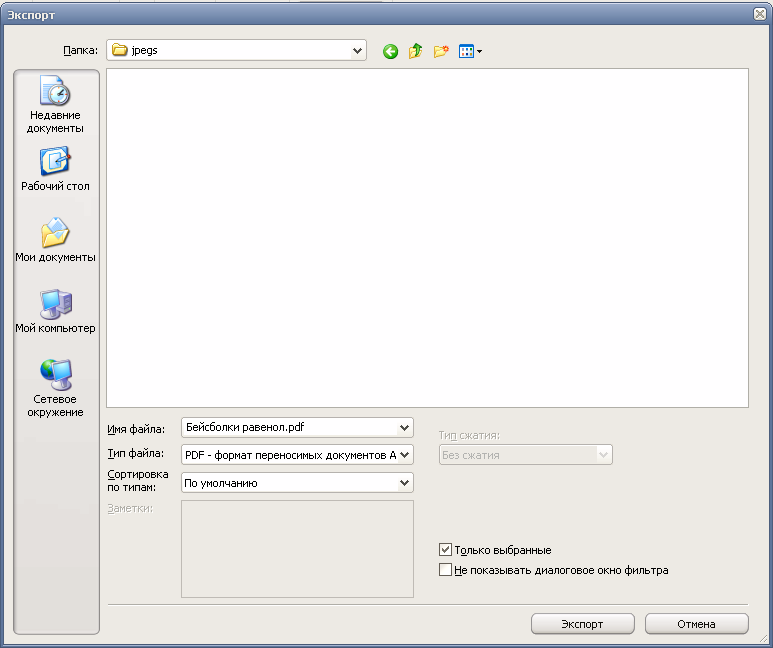This screenshot has width=773, height=648.
Task: Go up one folder level
Action: 416,51
